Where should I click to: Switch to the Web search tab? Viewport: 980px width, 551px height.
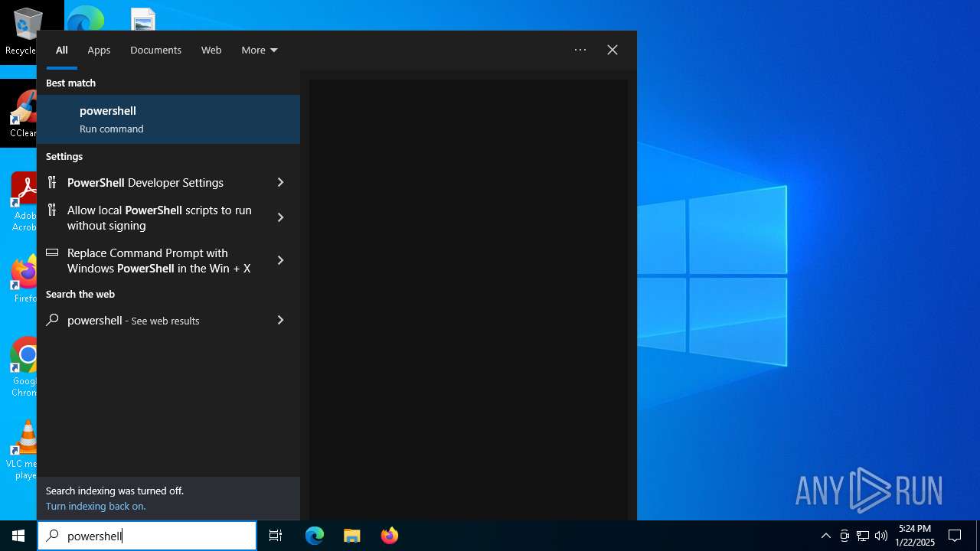[x=211, y=50]
